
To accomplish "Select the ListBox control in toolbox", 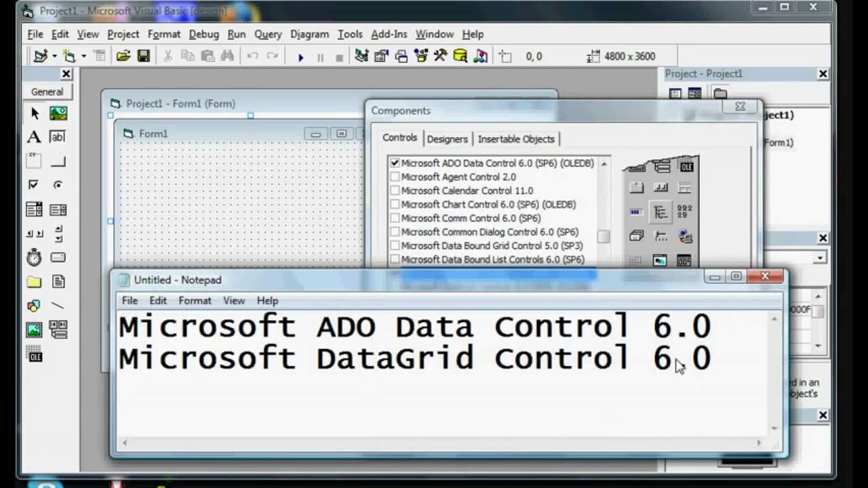I will pos(58,209).
